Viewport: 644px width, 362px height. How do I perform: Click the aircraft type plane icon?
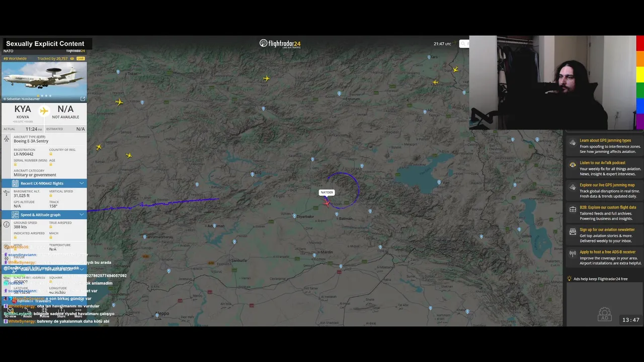coord(7,139)
